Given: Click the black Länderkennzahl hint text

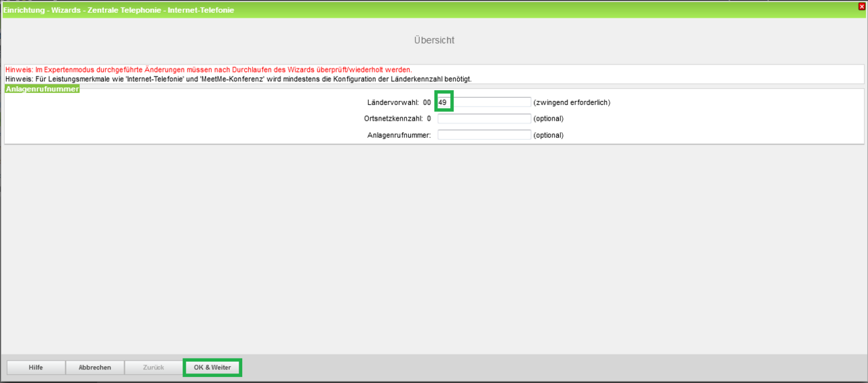Looking at the screenshot, I should [238, 79].
